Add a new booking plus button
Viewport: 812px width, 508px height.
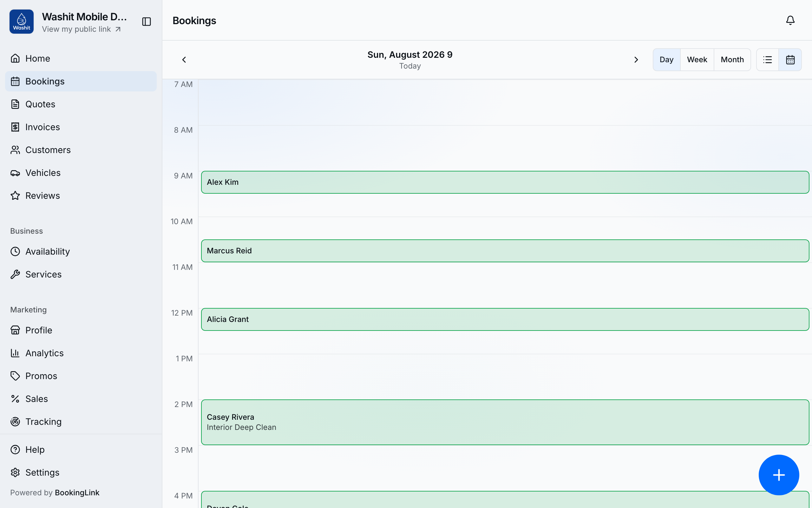coord(779,475)
